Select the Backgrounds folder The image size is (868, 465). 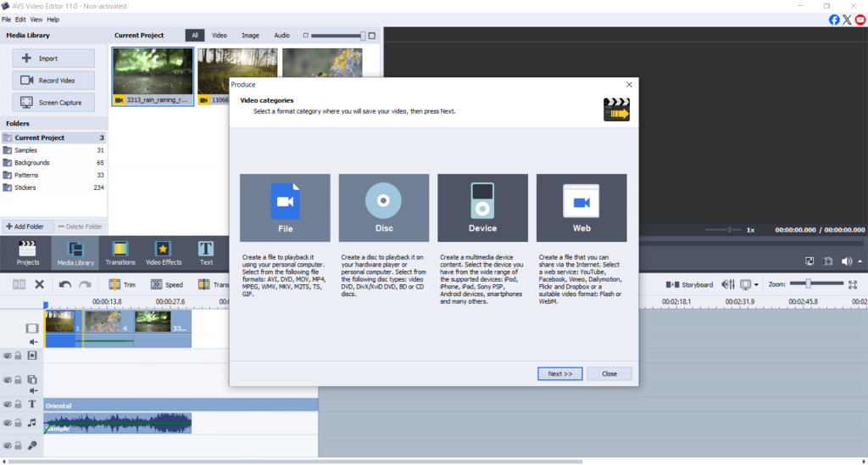pos(53,162)
